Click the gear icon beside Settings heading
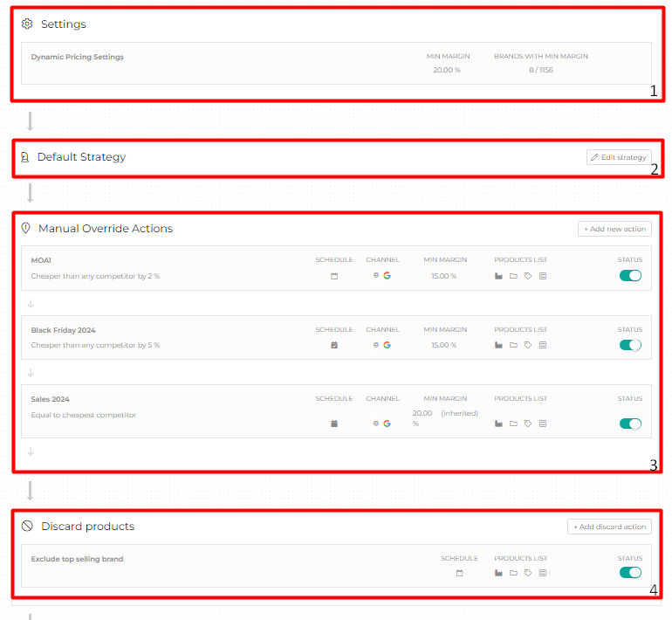This screenshot has width=672, height=620. pos(27,24)
